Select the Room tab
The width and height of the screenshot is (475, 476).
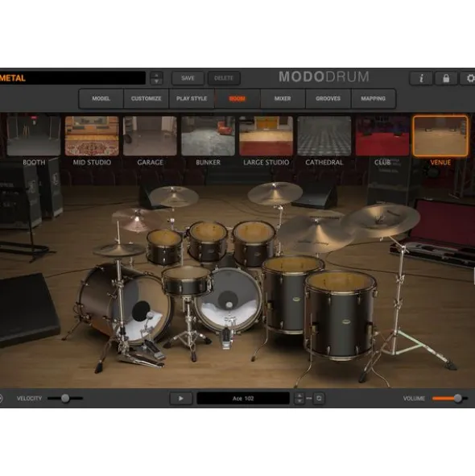[x=237, y=98]
